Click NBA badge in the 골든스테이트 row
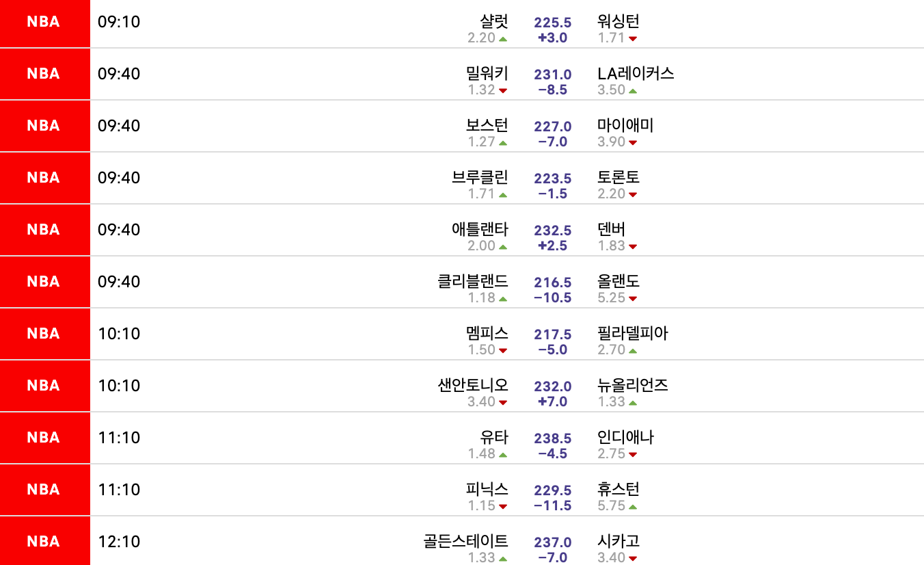The image size is (924, 565). tap(44, 542)
